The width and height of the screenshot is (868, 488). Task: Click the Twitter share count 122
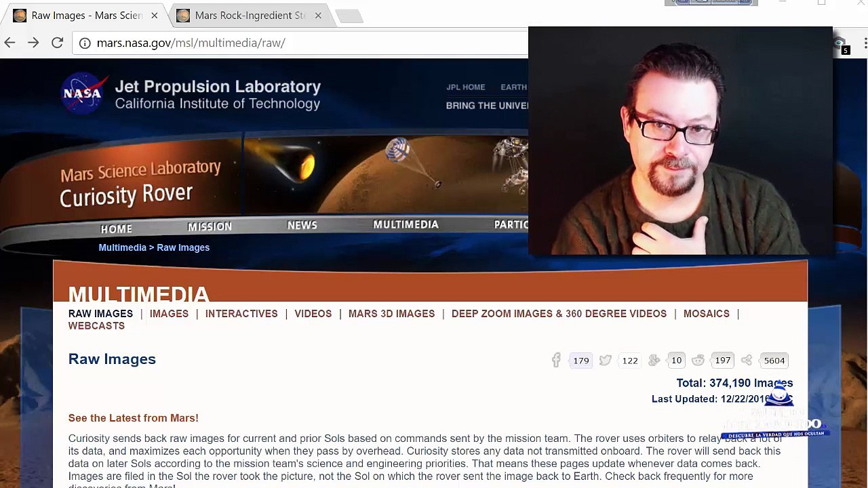pyautogui.click(x=630, y=361)
